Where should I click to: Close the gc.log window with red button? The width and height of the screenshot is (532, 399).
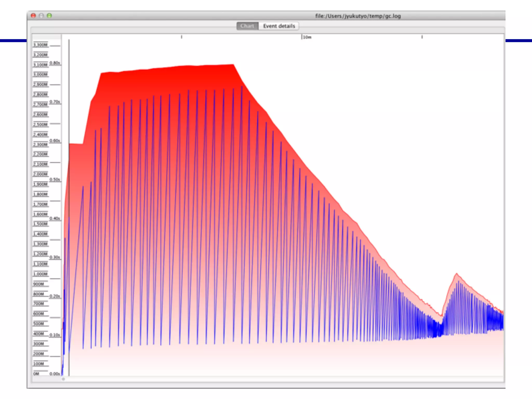[33, 16]
